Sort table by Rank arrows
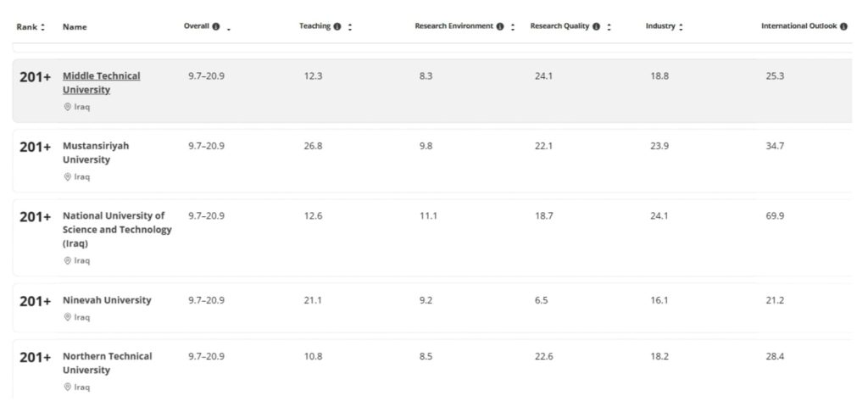Viewport: 868px width, 407px height. pyautogui.click(x=43, y=27)
